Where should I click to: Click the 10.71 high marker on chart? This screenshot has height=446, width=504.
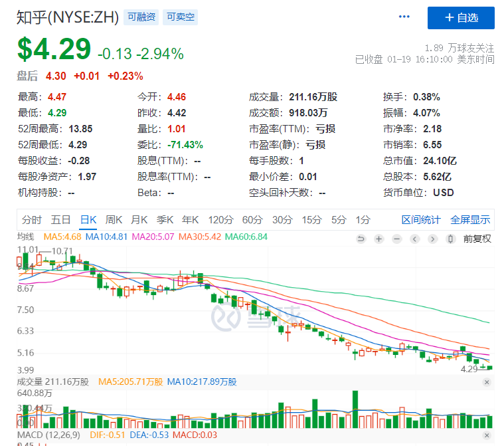coord(62,251)
